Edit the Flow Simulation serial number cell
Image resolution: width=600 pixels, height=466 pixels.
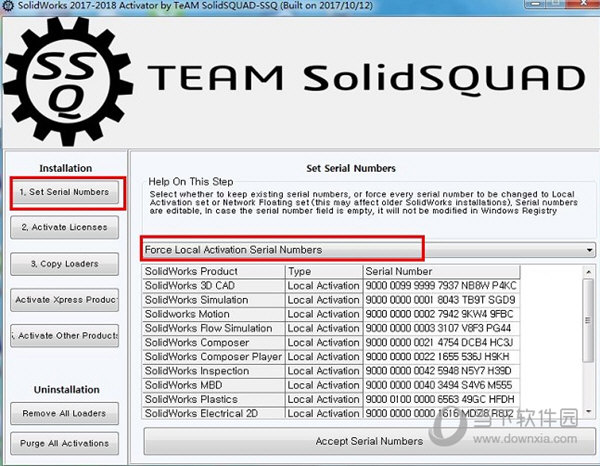coord(441,328)
